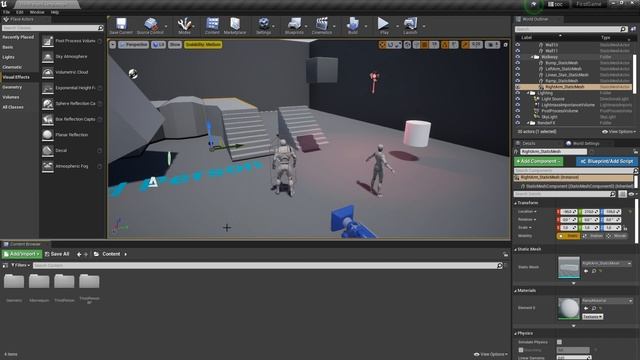Open the File menu
Viewport: 640px width, 360px height.
pyautogui.click(x=7, y=12)
